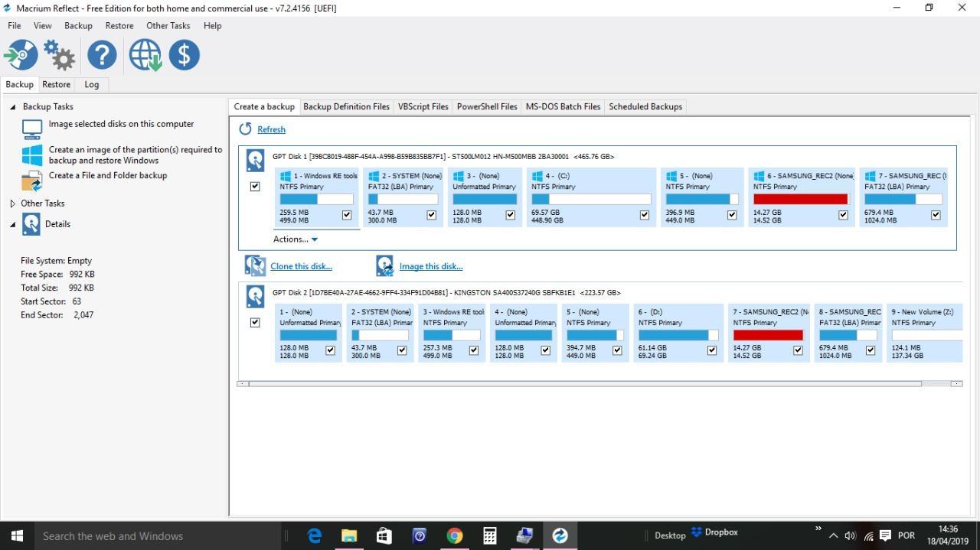Click the GPT Disk 1 drive icon
The height and width of the screenshot is (550, 980).
(255, 160)
